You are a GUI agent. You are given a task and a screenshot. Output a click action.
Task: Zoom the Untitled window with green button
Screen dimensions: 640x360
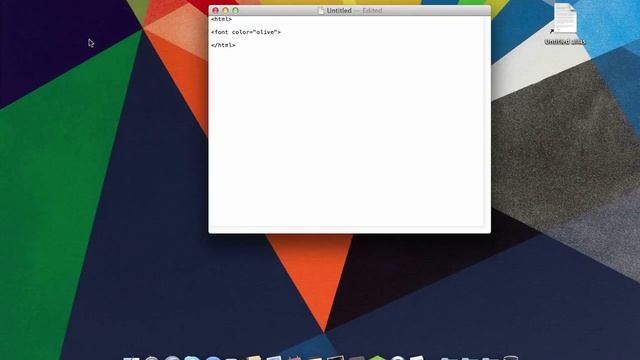[236, 11]
